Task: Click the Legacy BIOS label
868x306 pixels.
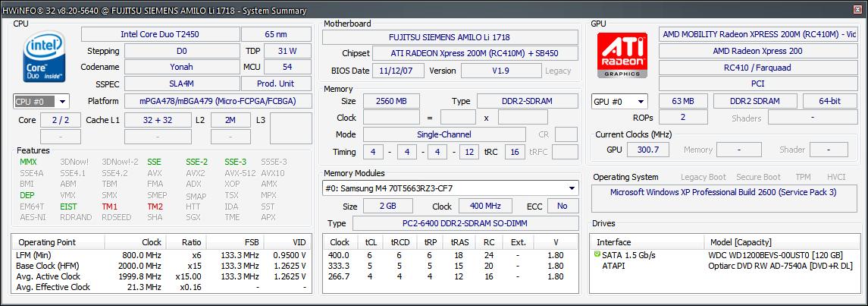Action: [x=558, y=71]
